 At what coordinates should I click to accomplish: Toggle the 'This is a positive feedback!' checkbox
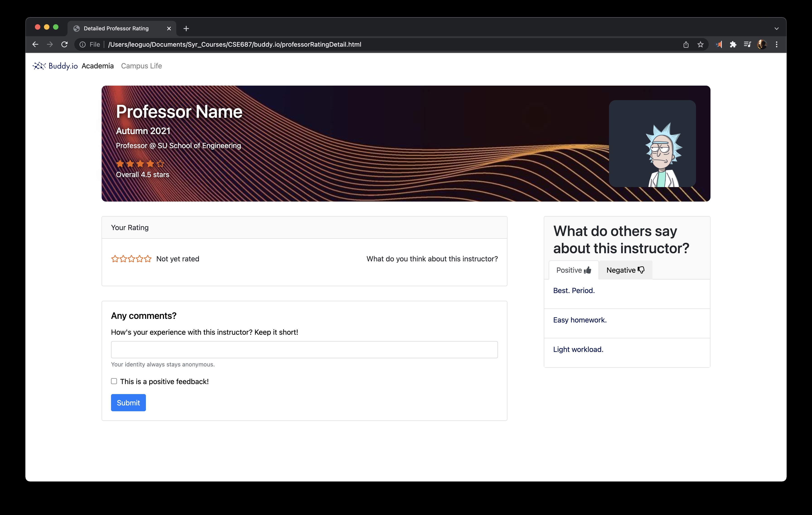(x=114, y=381)
